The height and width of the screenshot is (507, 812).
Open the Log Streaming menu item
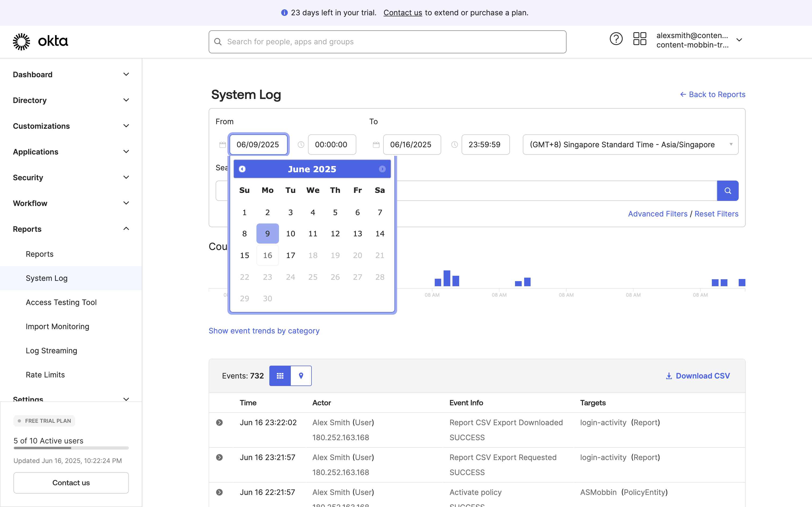pos(51,351)
